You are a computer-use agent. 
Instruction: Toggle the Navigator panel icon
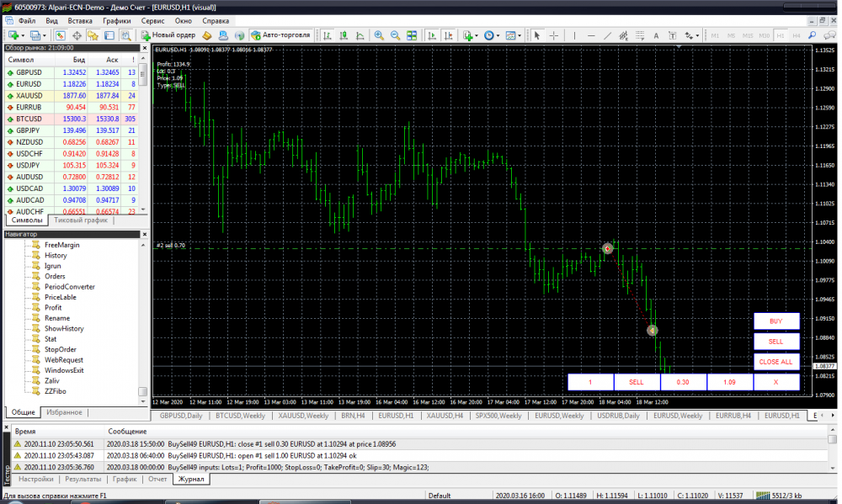93,35
